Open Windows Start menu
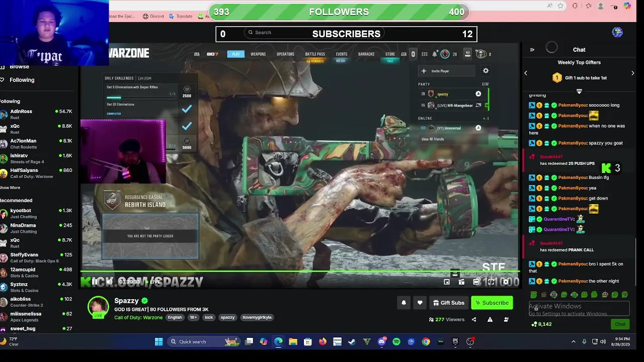 [x=159, y=342]
